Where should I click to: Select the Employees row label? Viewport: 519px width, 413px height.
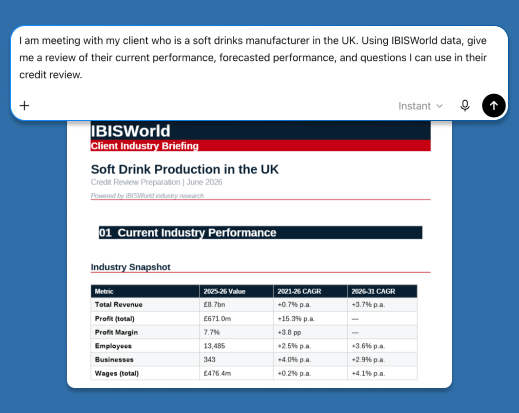113,346
